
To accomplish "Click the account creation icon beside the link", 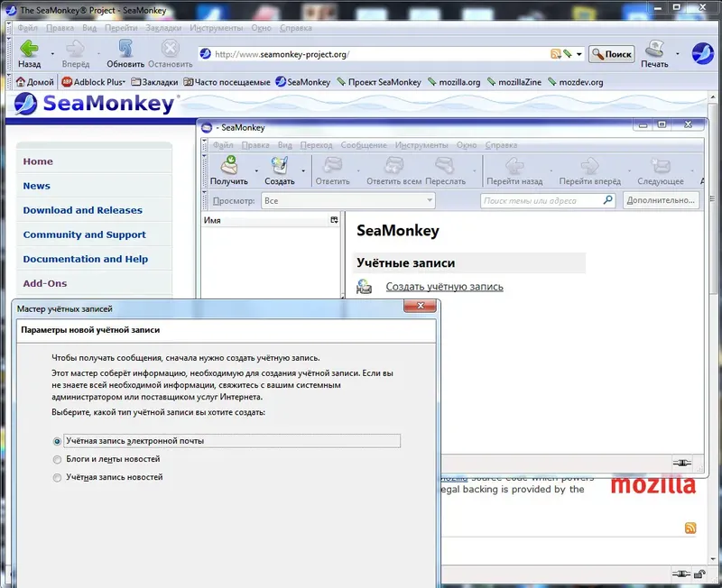I will (365, 286).
